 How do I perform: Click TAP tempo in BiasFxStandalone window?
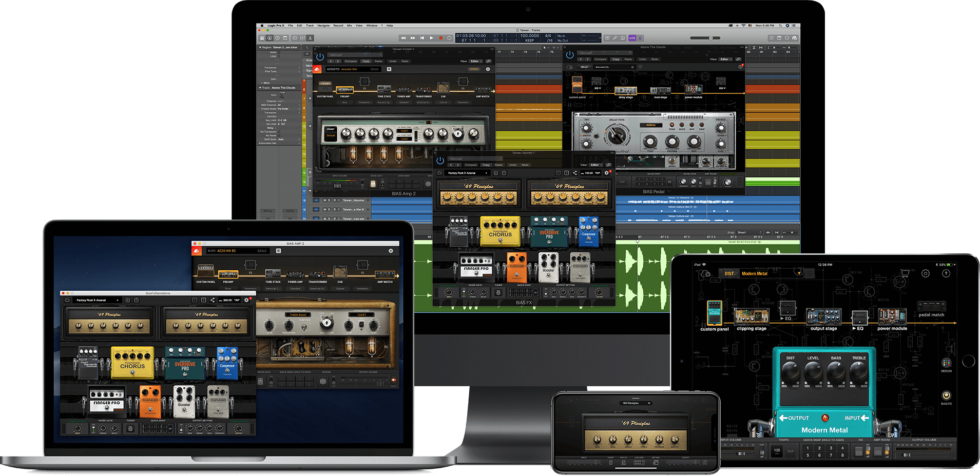coord(237,300)
